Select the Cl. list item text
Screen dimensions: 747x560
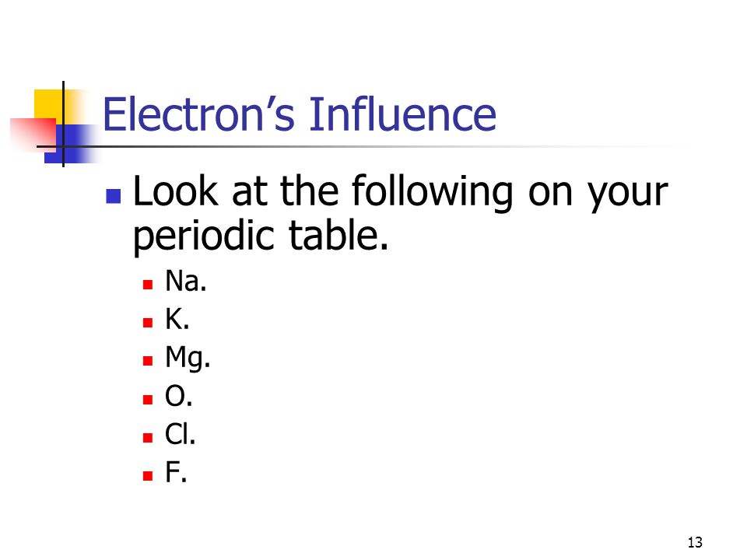click(180, 434)
